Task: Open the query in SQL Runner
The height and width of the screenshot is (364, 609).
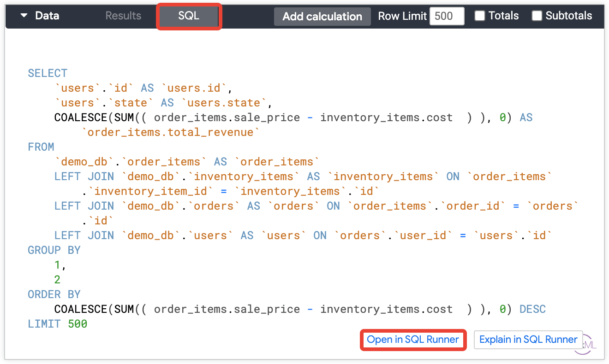Action: 412,340
